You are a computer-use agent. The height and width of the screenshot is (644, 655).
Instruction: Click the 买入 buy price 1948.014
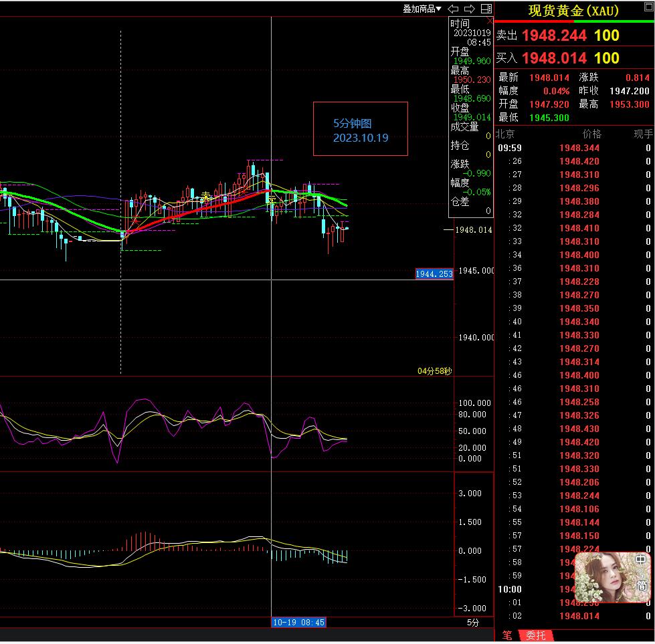pyautogui.click(x=554, y=58)
